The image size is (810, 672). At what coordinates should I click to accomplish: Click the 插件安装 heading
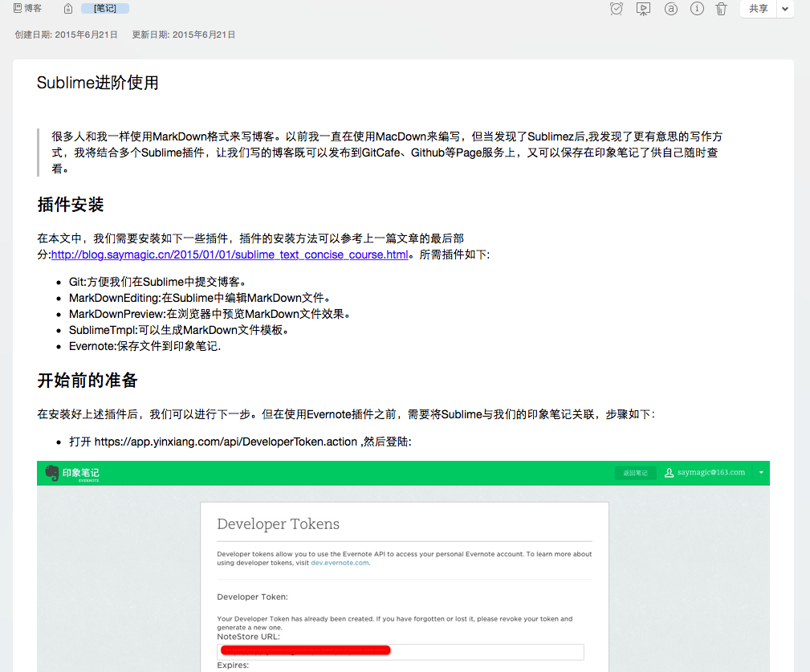click(x=71, y=205)
